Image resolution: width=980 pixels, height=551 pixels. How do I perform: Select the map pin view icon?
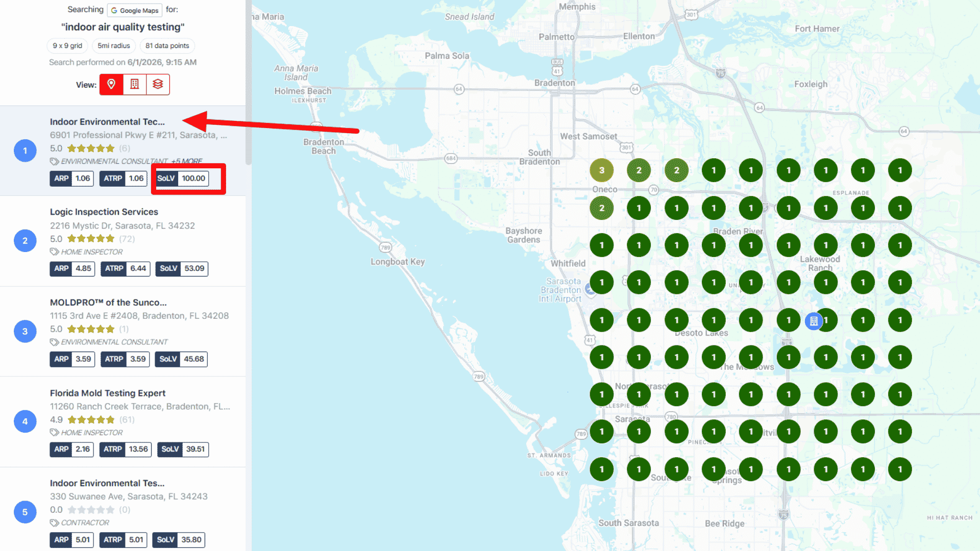point(111,84)
